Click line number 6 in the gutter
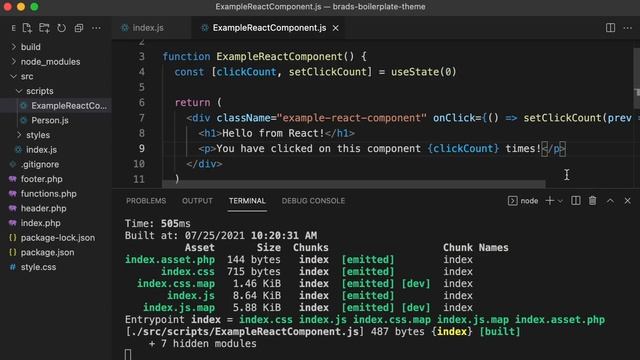This screenshot has height=360, width=640. 141,102
